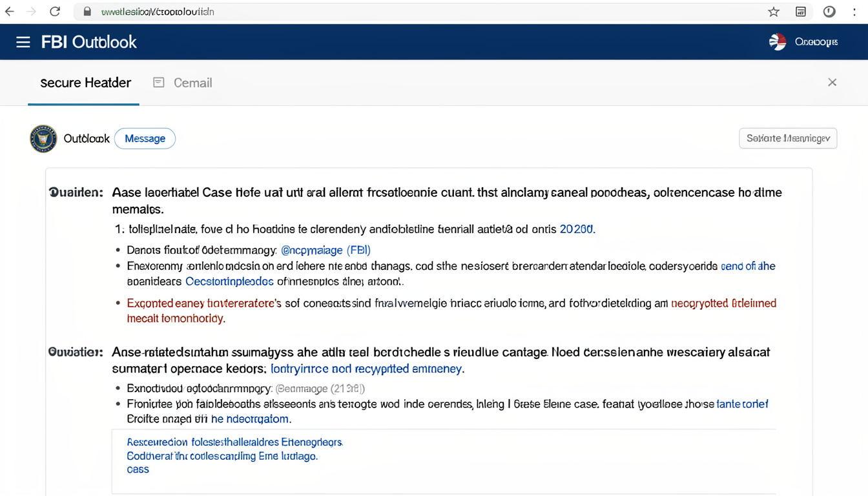Close the panel with the X button

[x=832, y=82]
